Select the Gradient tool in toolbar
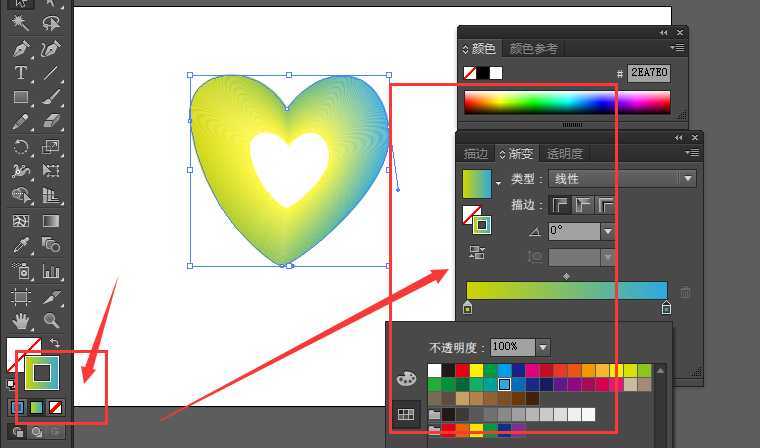 coord(51,221)
